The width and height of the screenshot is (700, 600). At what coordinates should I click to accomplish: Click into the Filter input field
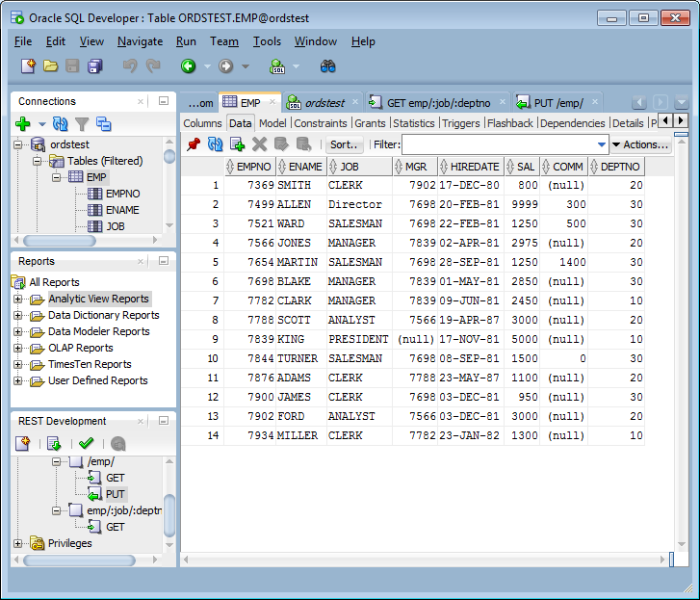tap(497, 144)
